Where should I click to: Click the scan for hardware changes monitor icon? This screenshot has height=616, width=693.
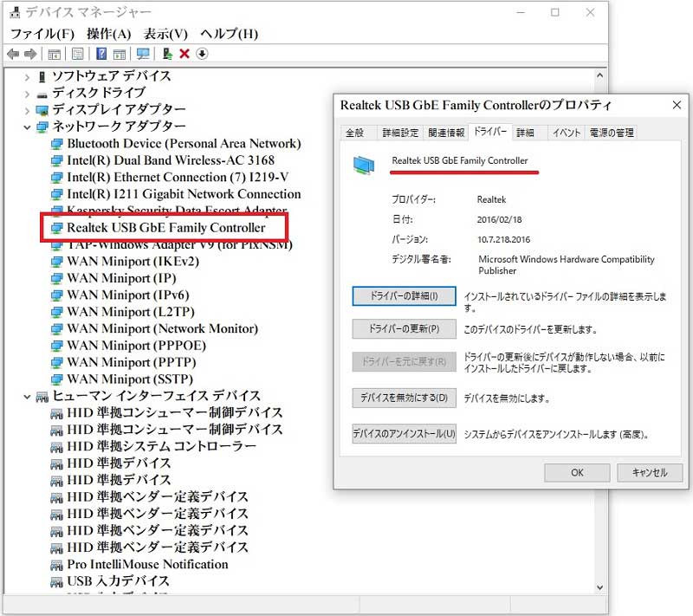coord(143,54)
